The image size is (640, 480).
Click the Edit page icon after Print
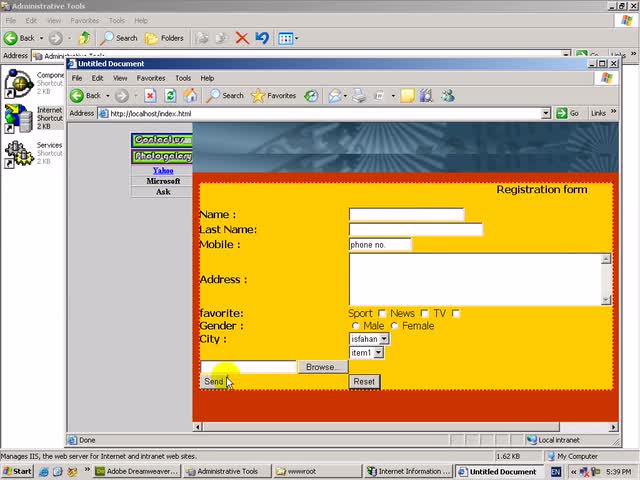379,96
